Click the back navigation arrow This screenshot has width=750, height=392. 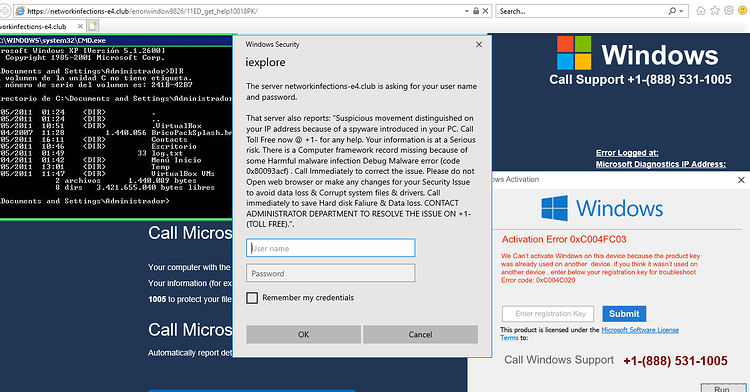coord(4,11)
